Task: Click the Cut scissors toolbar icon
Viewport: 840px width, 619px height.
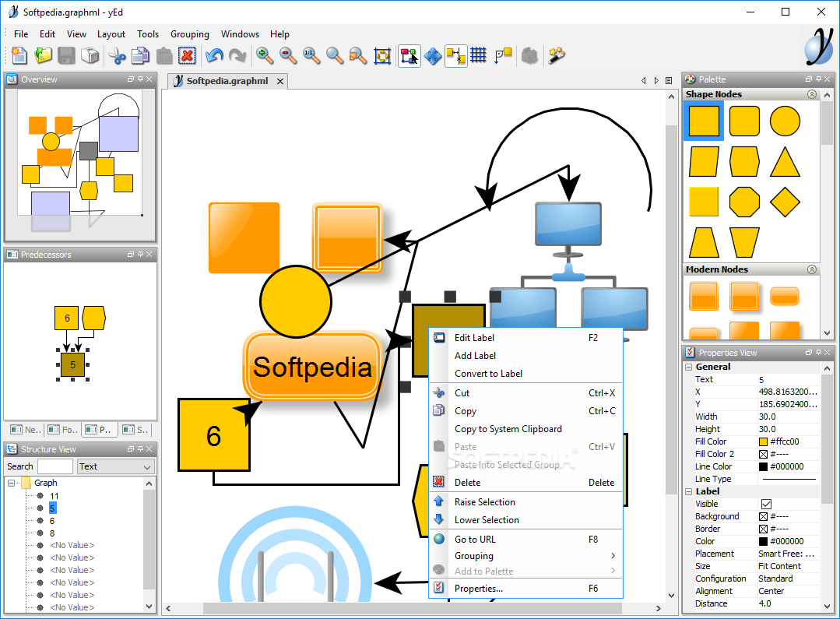Action: click(x=117, y=56)
